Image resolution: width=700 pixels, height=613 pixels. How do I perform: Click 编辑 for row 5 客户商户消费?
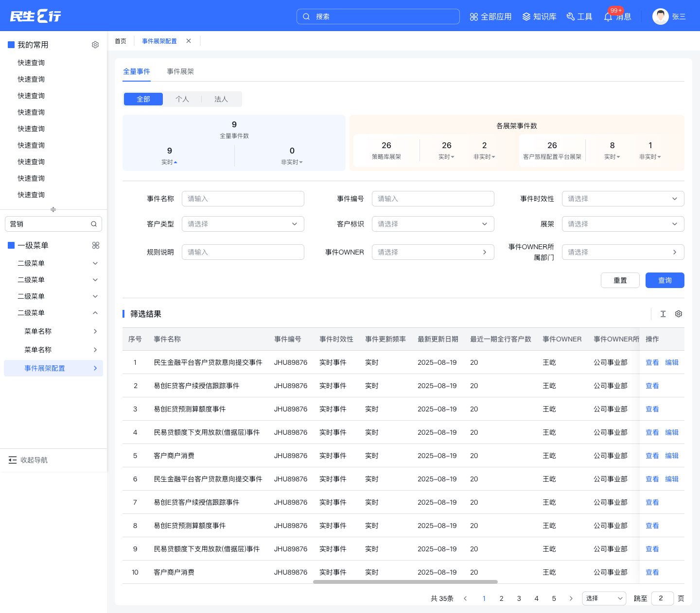[x=672, y=456]
